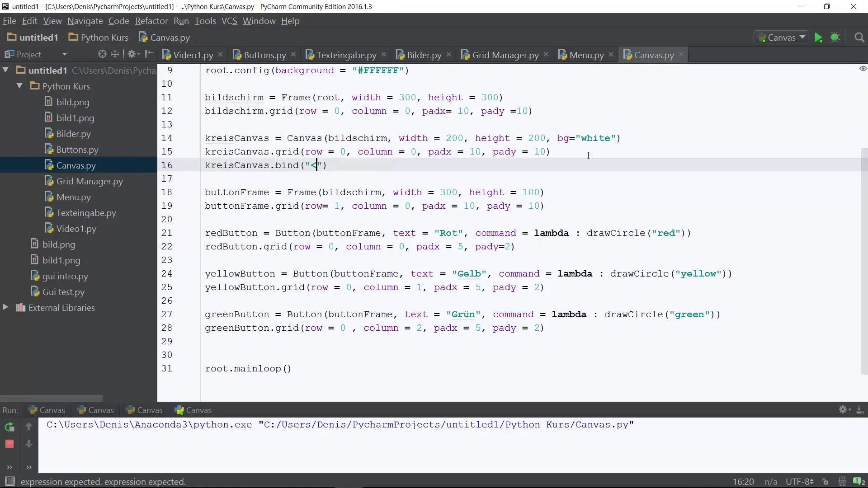Expand more Run toolbar actions chevron left

[9, 467]
